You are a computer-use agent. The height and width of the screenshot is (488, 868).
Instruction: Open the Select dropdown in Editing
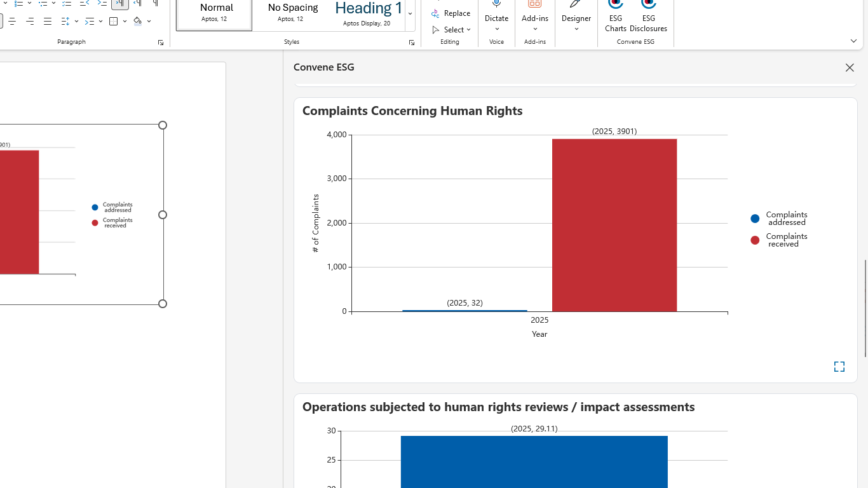tap(452, 30)
